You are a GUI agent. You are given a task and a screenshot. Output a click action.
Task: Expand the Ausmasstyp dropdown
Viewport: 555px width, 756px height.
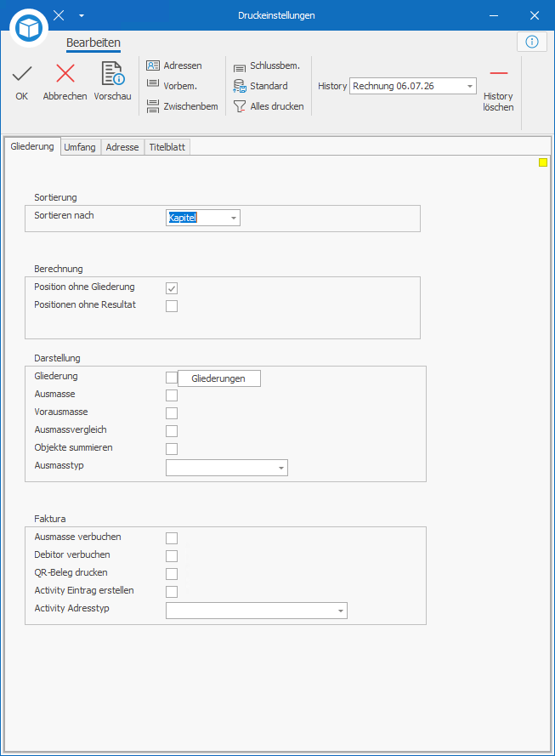coord(281,469)
